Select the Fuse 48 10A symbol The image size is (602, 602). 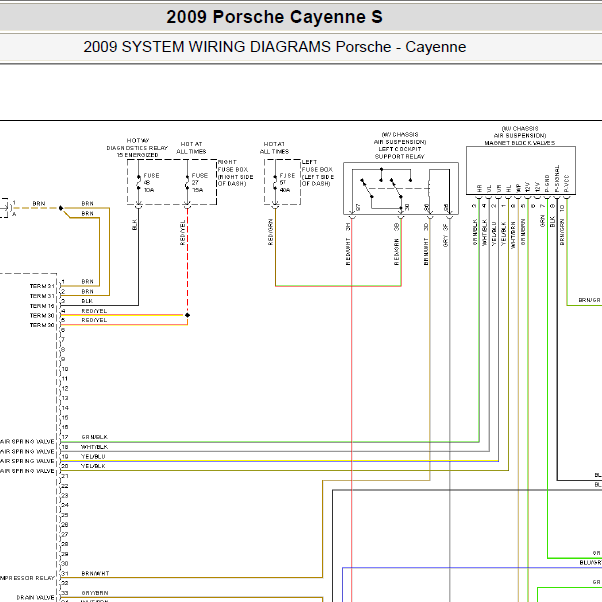coord(139,182)
